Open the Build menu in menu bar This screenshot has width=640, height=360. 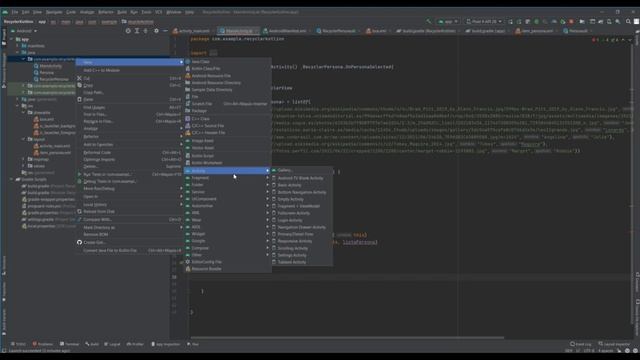tap(122, 12)
